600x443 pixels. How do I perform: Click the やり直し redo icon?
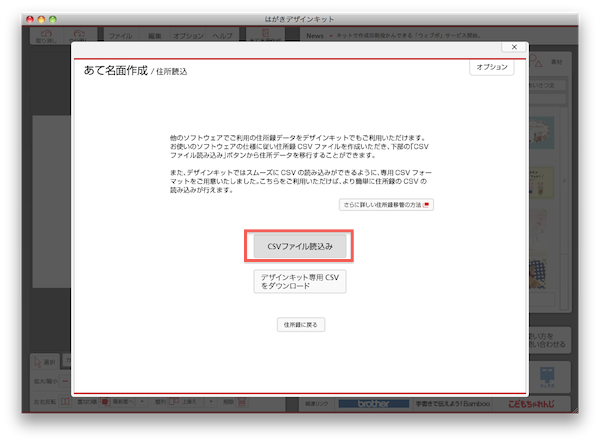pos(79,35)
